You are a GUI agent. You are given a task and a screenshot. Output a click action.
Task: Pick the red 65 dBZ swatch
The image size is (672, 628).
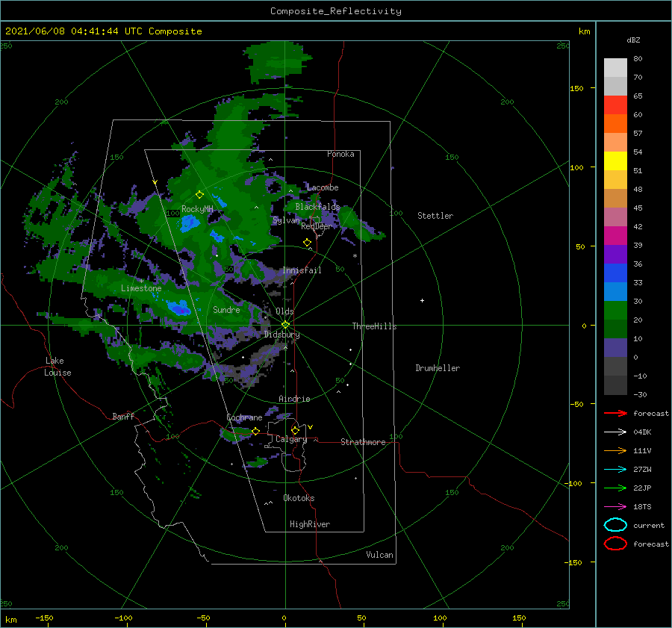click(615, 105)
